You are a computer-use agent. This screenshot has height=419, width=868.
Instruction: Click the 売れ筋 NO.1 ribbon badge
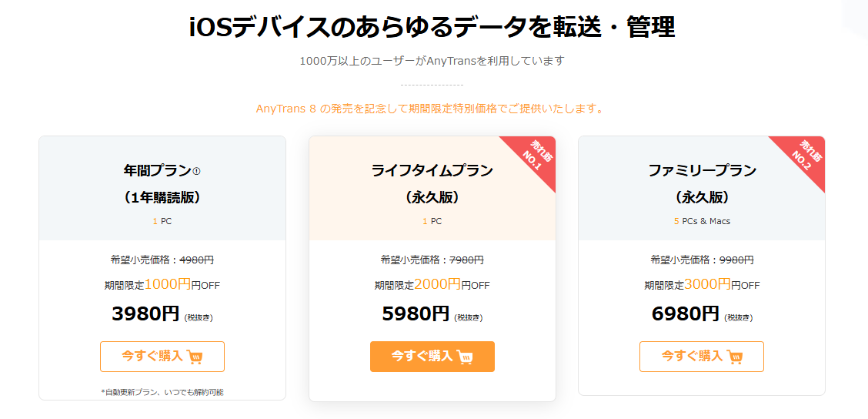pos(534,156)
